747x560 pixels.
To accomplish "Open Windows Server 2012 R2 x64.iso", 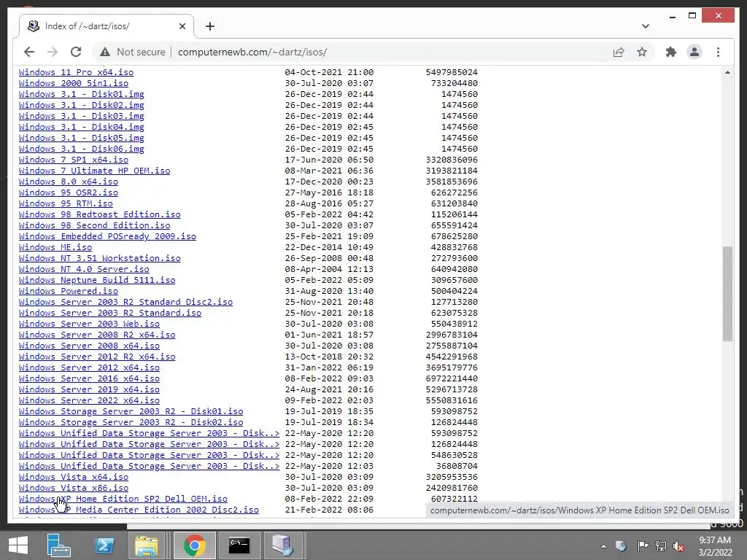I will (x=97, y=357).
